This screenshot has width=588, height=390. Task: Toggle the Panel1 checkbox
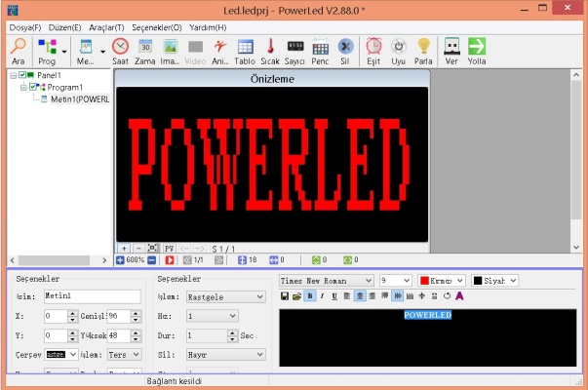[x=22, y=75]
